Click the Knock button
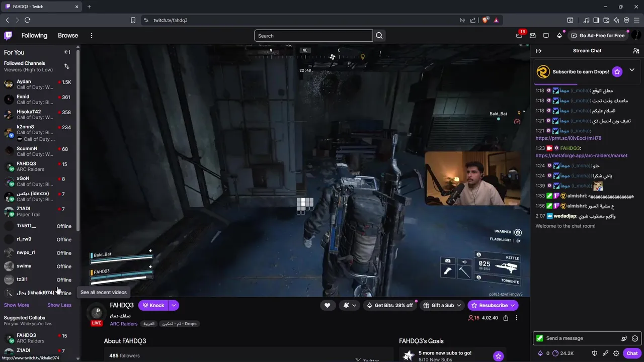 click(153, 305)
